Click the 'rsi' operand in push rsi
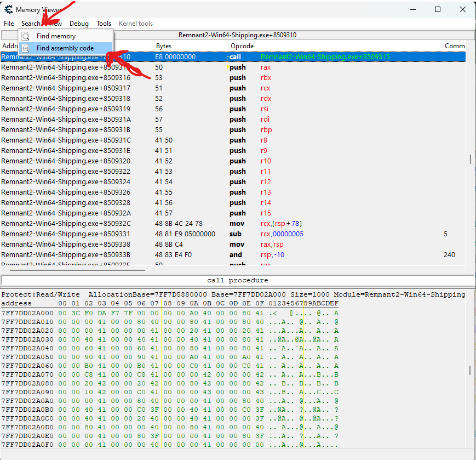This screenshot has width=476, height=460. click(265, 109)
